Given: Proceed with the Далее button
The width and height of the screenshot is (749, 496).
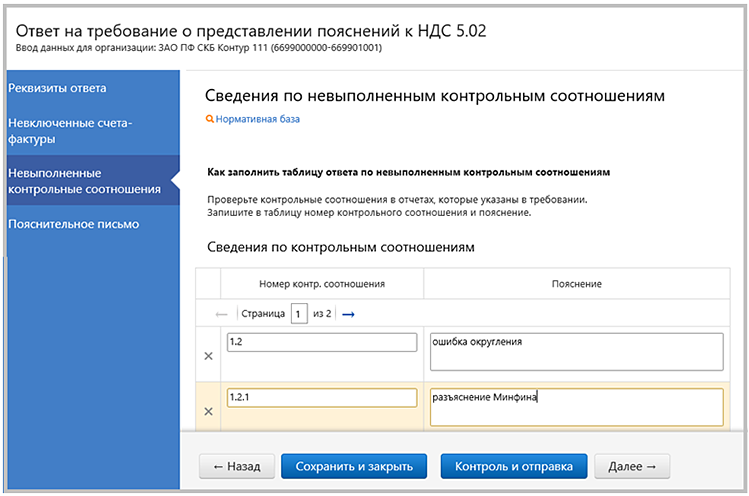Looking at the screenshot, I should tap(632, 466).
